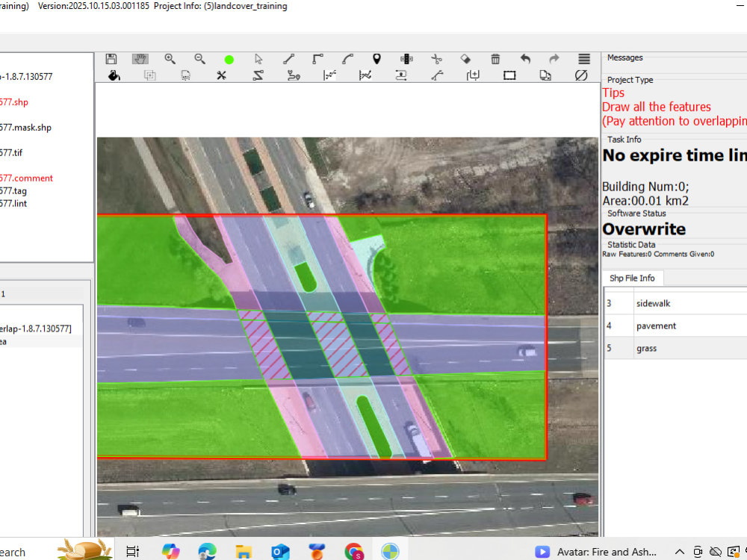The width and height of the screenshot is (747, 560).
Task: Click the trash bin delete icon
Action: 495,58
